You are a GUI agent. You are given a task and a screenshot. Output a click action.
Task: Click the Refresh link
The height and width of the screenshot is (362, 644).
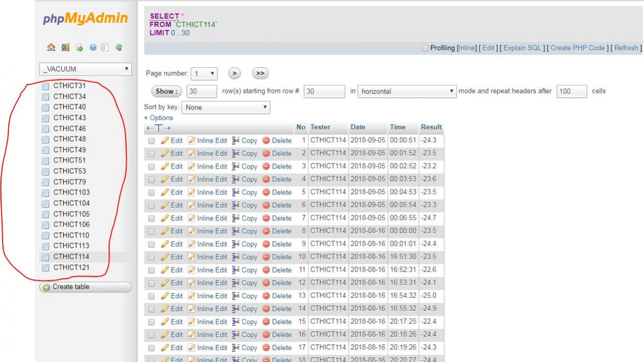(x=626, y=48)
